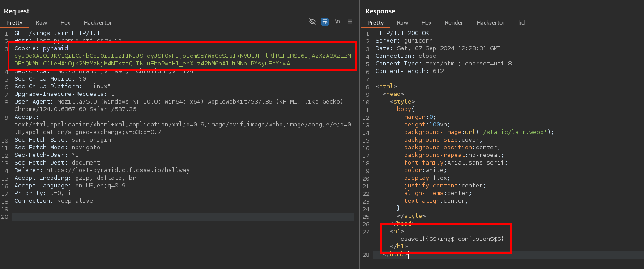Click the 'Content-Length: 612' response header

[x=409, y=71]
